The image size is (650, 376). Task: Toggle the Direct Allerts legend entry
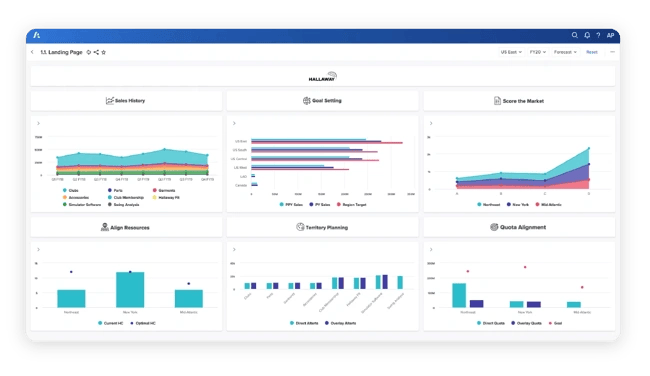point(304,323)
